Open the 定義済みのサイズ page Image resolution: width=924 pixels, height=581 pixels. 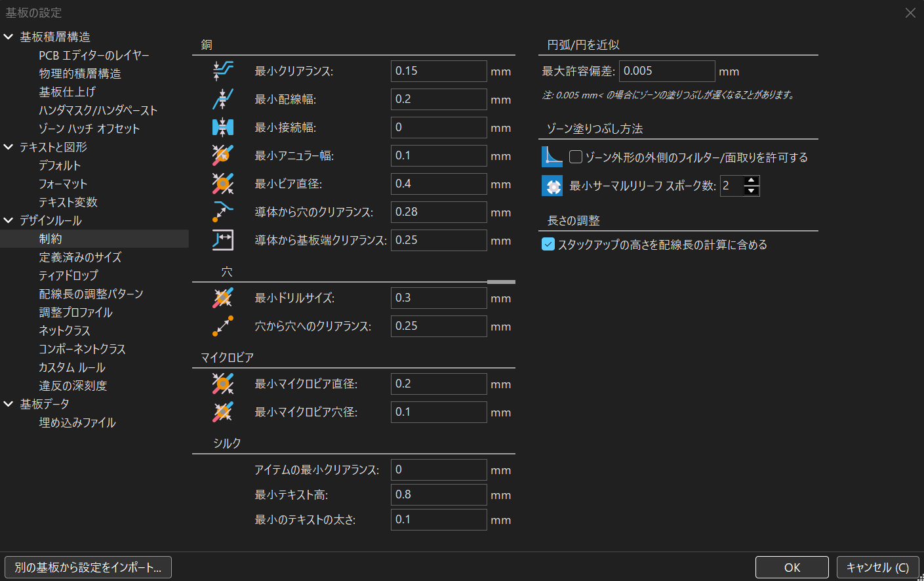[80, 257]
